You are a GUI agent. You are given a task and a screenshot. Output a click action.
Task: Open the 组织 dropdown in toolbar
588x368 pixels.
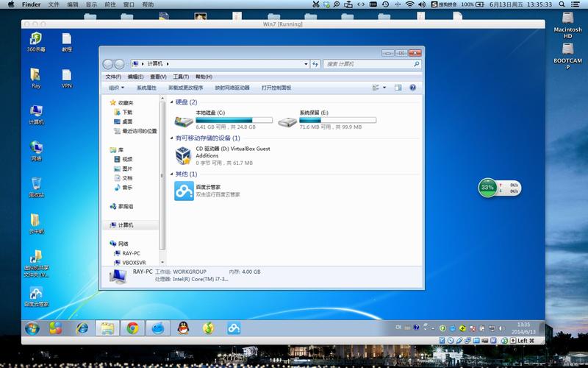(x=116, y=88)
